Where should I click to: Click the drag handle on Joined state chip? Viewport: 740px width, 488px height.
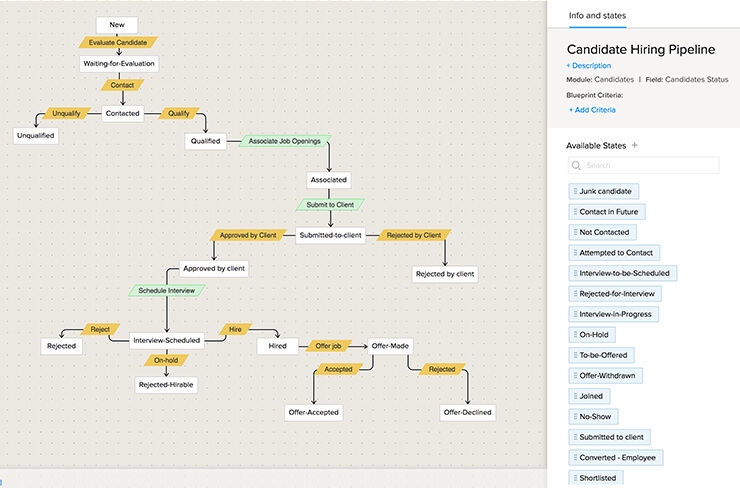575,396
